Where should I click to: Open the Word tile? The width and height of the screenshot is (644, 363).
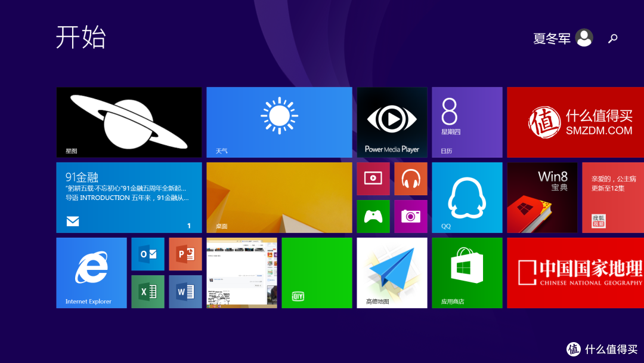(x=185, y=291)
